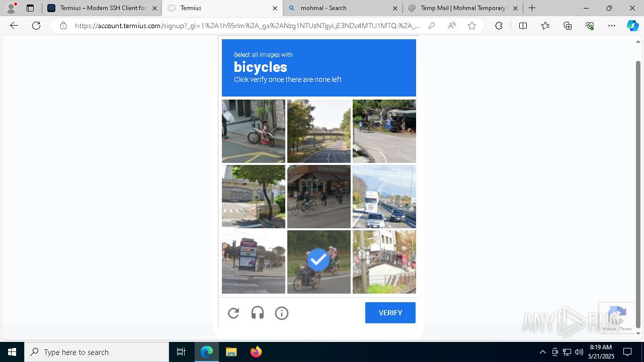Viewport: 644px width, 362px height.
Task: Select the cyclists by storefront tile
Action: pos(319,197)
